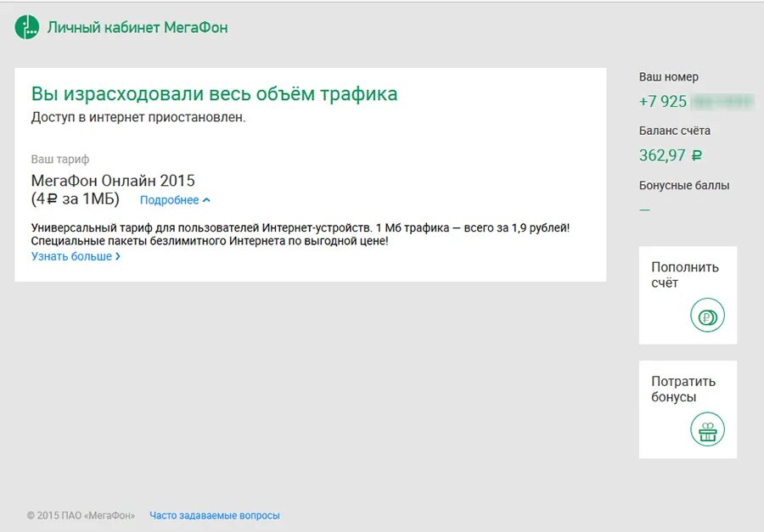
Task: Click "Доступ в интернет приостановлен." text
Action: (138, 117)
